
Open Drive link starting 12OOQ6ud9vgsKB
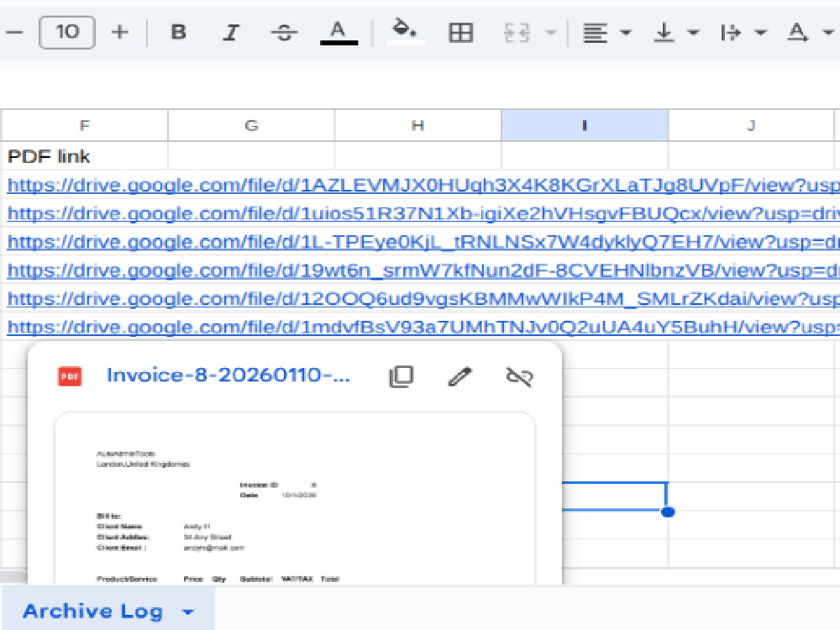pyautogui.click(x=423, y=299)
